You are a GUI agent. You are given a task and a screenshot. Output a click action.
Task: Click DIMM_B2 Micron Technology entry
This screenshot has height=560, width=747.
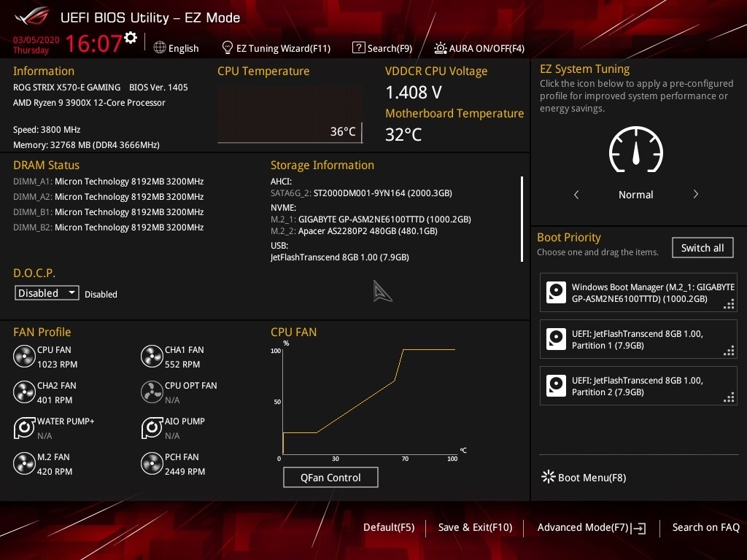tap(108, 227)
